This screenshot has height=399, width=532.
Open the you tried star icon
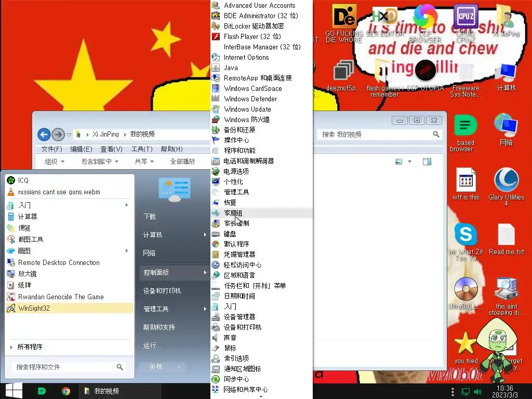(x=465, y=348)
